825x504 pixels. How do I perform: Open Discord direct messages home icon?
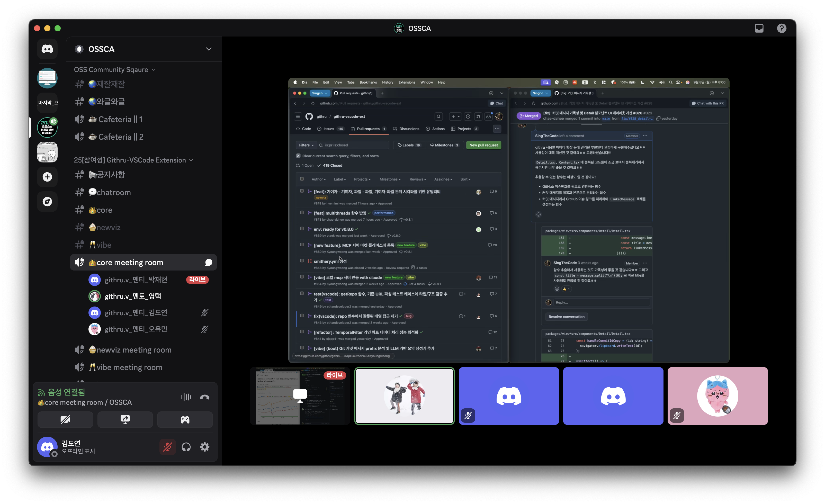pos(47,49)
